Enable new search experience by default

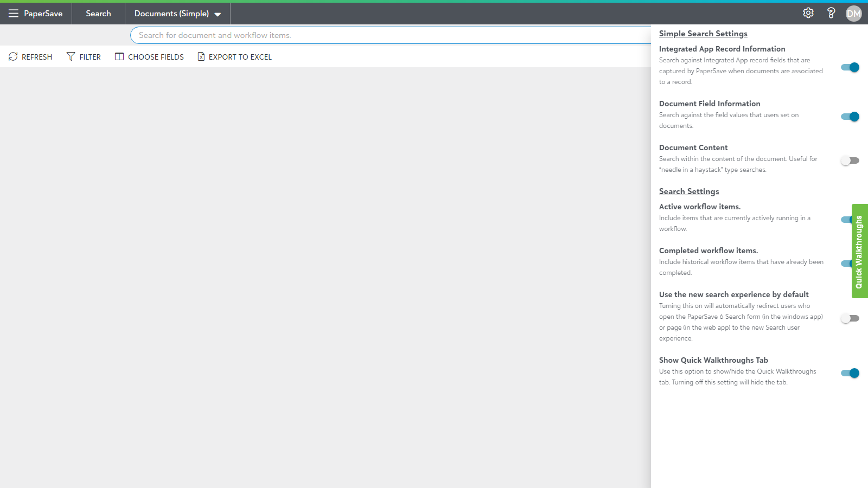(850, 318)
